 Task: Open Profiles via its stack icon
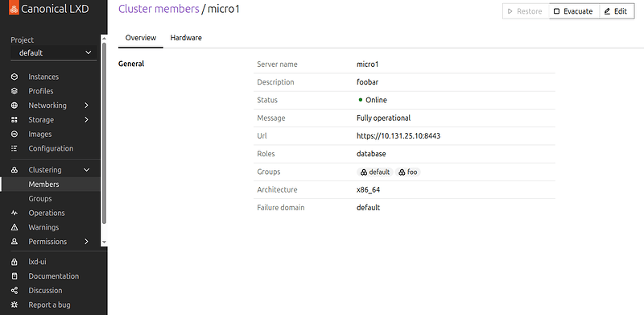point(14,91)
